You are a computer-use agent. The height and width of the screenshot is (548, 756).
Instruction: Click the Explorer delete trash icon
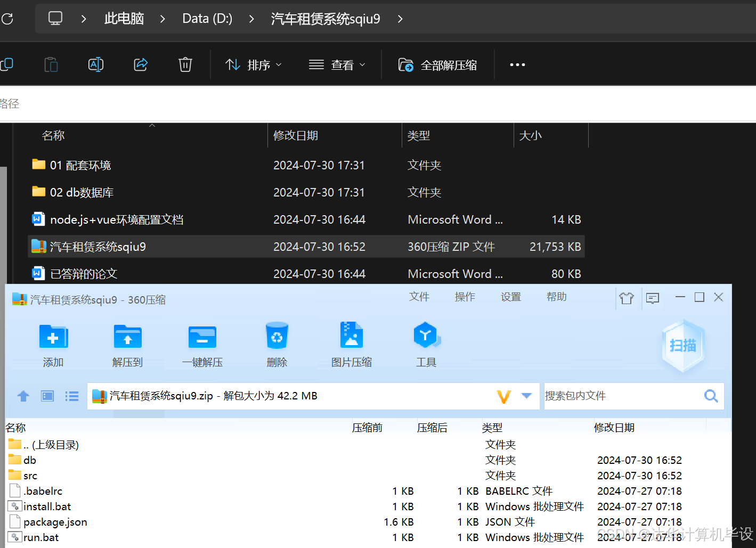185,65
